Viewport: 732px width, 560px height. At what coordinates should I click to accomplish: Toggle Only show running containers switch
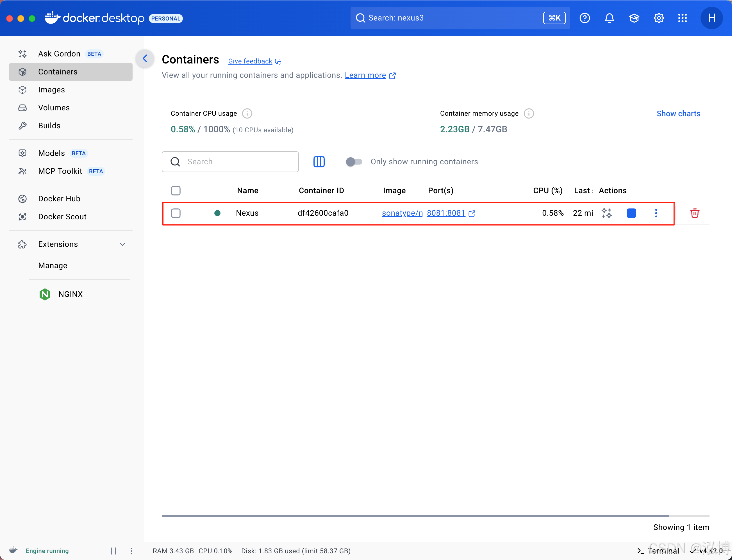click(x=354, y=162)
